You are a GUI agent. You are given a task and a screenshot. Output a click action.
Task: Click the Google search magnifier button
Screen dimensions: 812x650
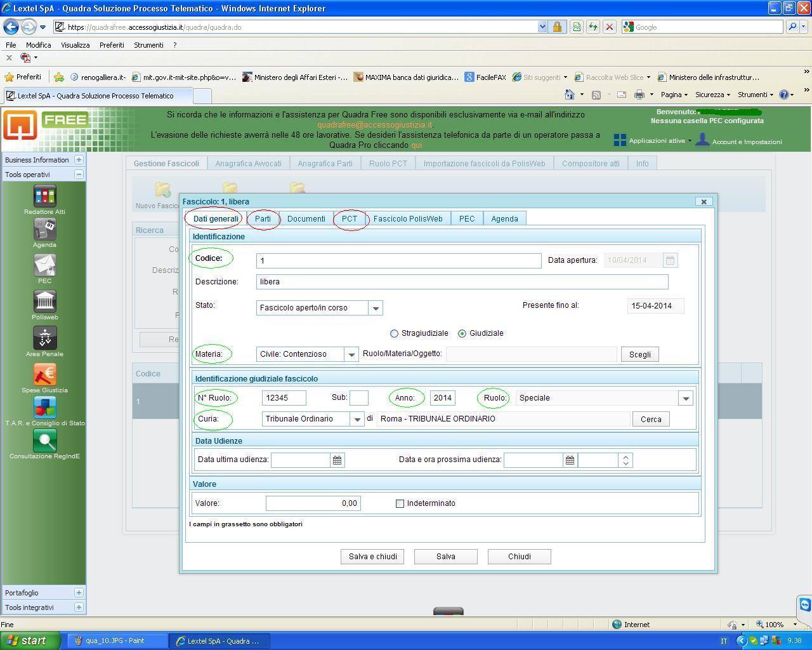pos(792,27)
